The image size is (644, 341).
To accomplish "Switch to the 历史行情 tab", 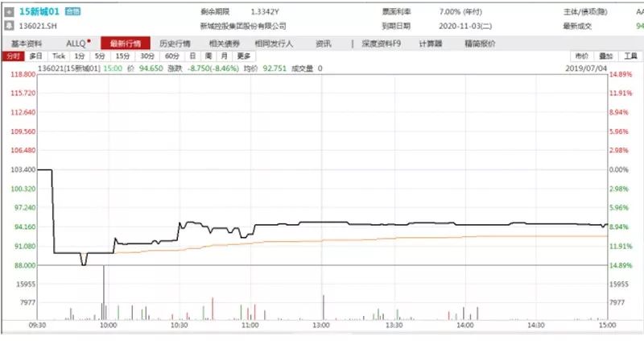I will click(x=175, y=44).
